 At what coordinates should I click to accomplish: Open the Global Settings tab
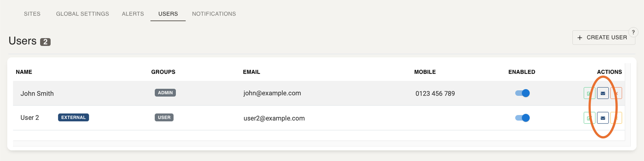(82, 14)
